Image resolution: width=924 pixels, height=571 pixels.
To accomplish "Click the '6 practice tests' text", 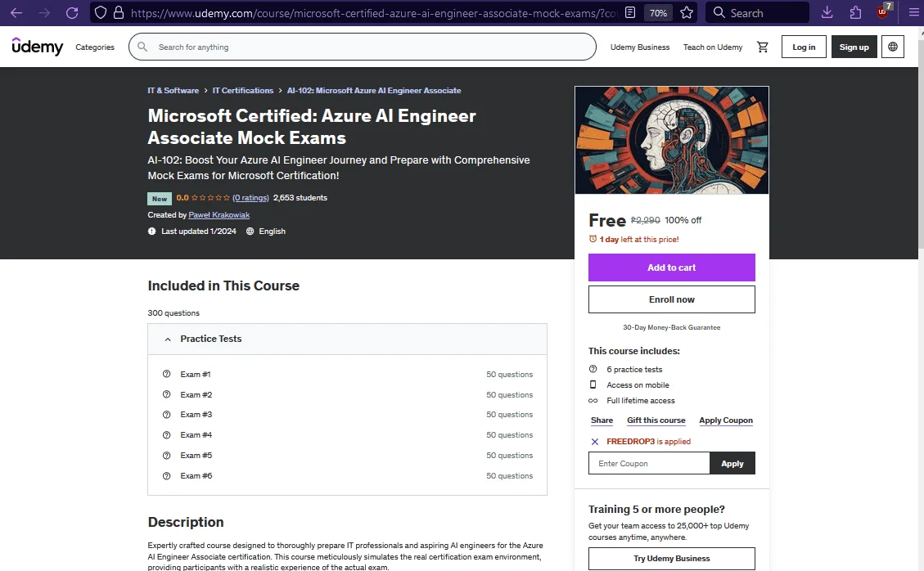I will pos(634,370).
